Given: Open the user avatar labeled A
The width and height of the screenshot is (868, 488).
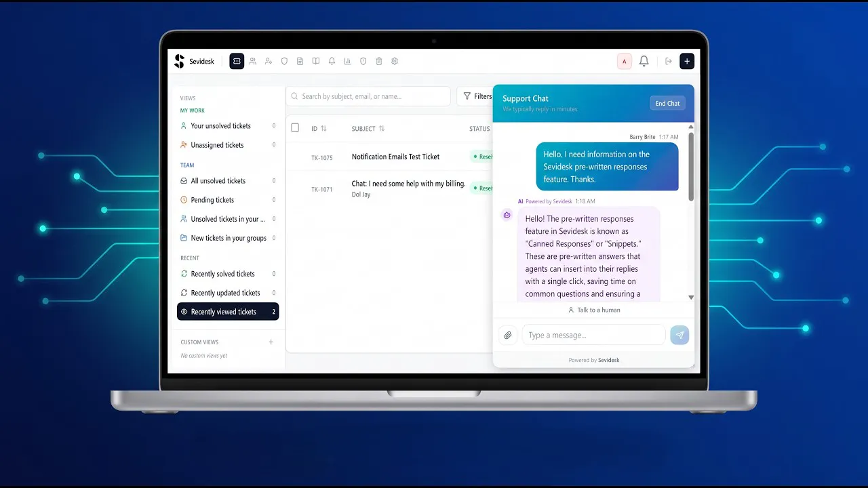Looking at the screenshot, I should pyautogui.click(x=625, y=61).
